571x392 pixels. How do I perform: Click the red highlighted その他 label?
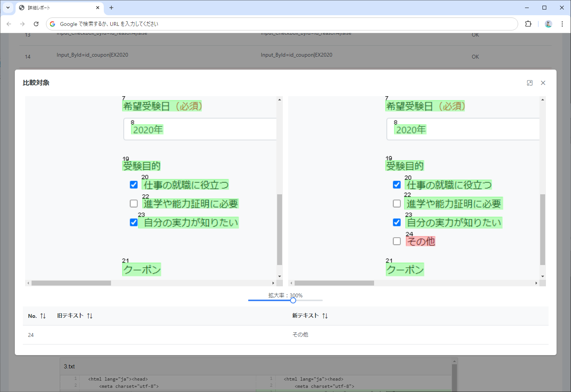(x=420, y=241)
